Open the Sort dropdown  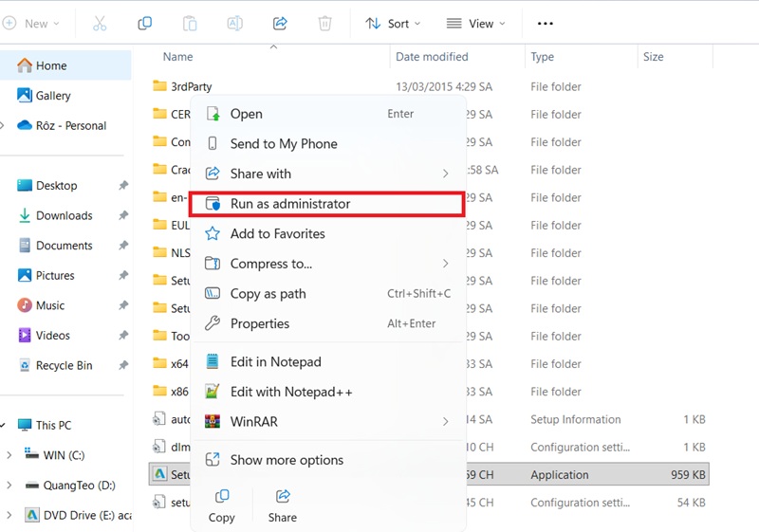393,23
